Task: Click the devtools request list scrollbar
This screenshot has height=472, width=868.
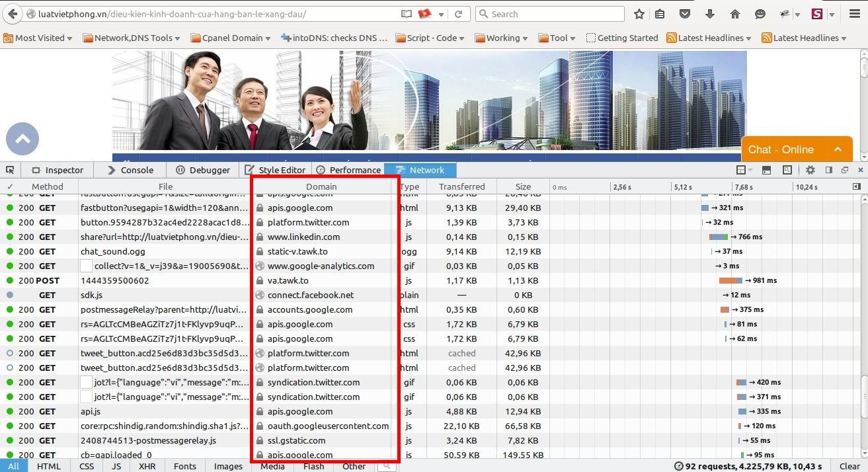Action: [865, 383]
